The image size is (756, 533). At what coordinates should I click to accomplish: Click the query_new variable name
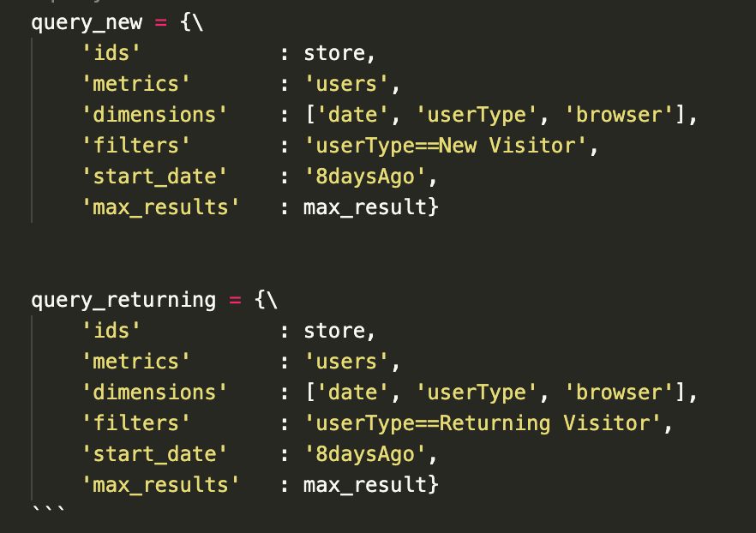[87, 22]
